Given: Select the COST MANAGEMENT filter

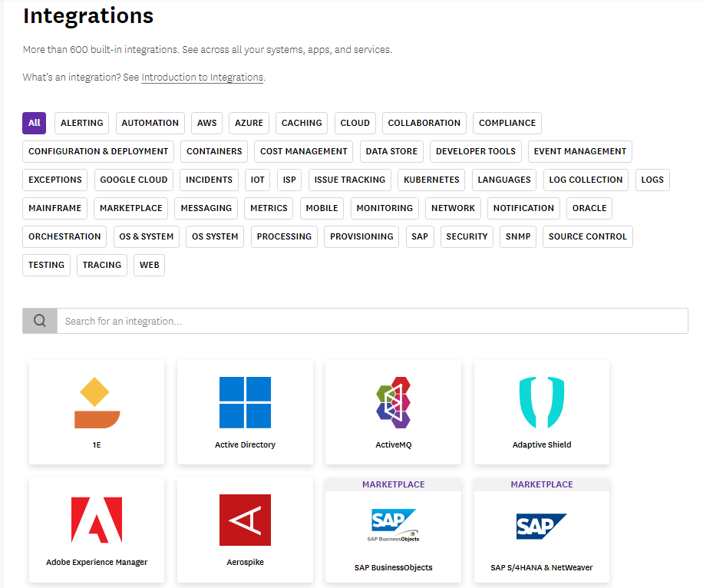Looking at the screenshot, I should tap(303, 151).
